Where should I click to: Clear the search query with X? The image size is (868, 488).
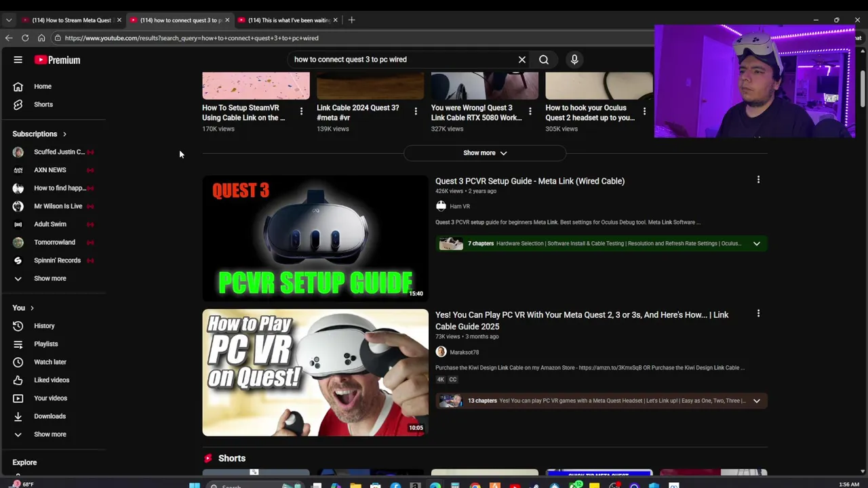point(522,60)
